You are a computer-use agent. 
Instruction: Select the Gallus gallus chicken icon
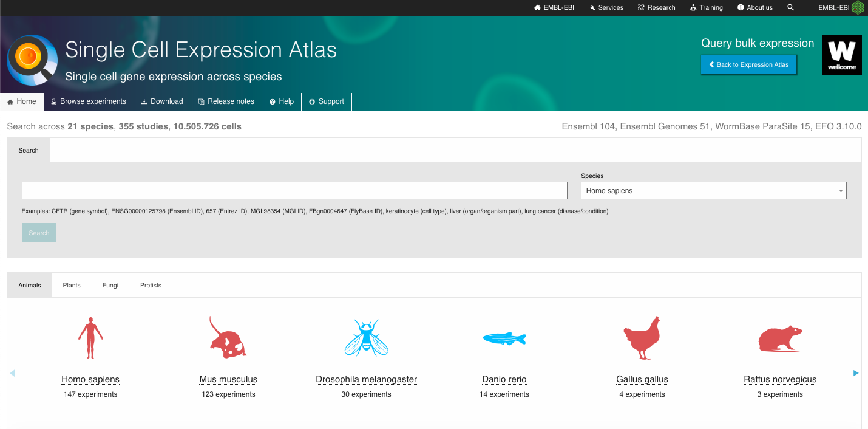[x=642, y=338]
